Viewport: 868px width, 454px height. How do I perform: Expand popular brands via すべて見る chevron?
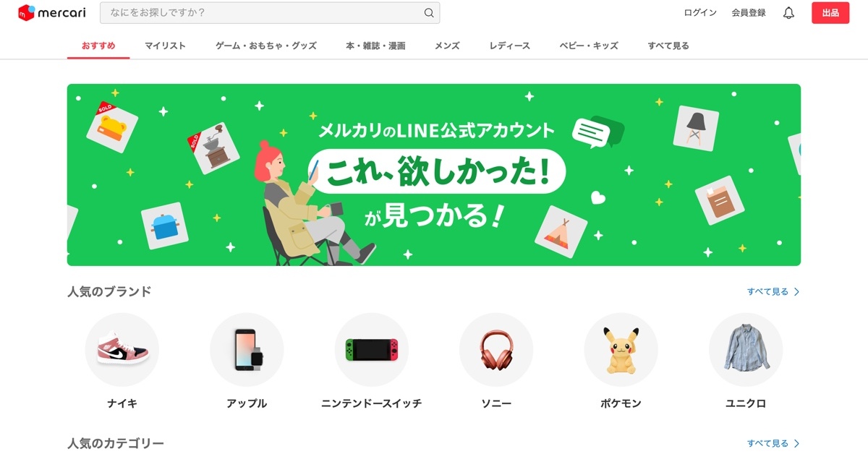[x=797, y=292]
